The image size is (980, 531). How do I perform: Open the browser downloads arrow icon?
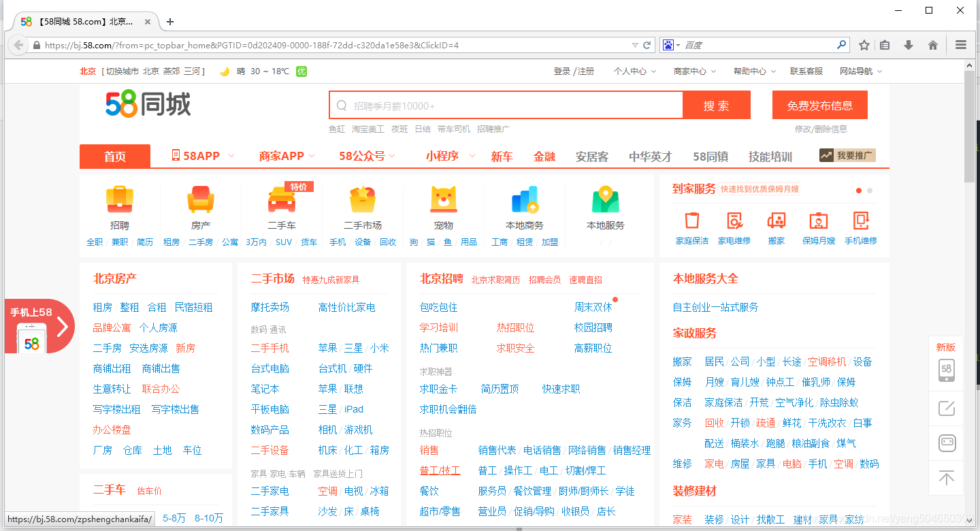909,45
